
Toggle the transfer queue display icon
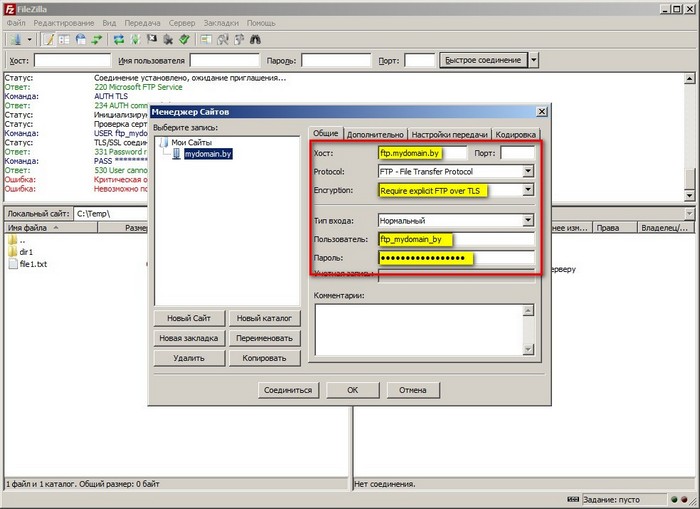tap(96, 40)
